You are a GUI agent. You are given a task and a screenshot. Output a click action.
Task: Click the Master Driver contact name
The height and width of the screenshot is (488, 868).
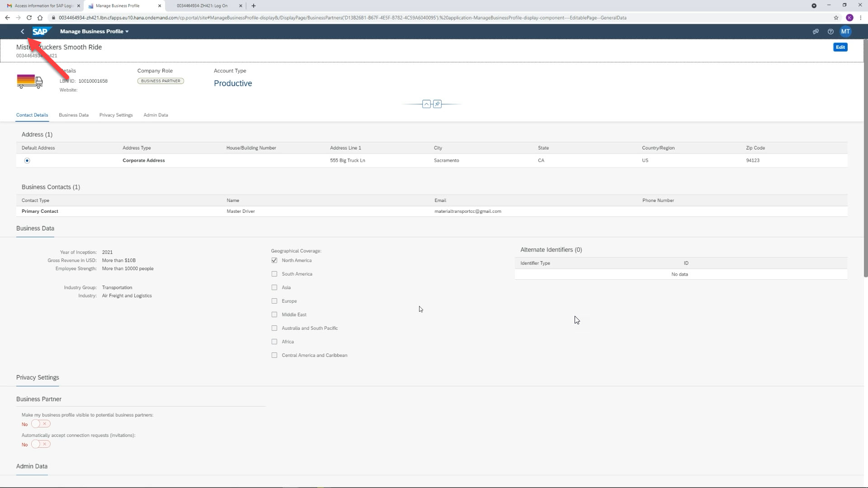(x=241, y=211)
